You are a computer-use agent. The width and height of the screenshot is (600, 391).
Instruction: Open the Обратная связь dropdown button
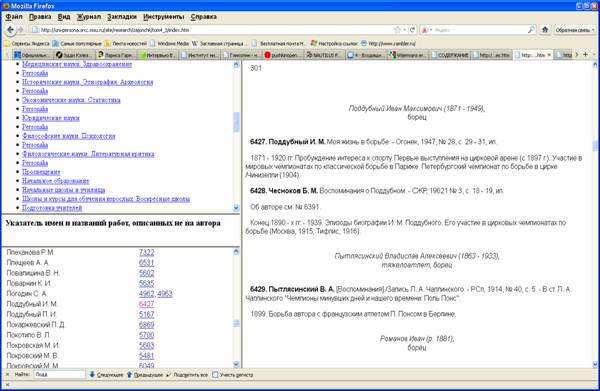click(575, 30)
